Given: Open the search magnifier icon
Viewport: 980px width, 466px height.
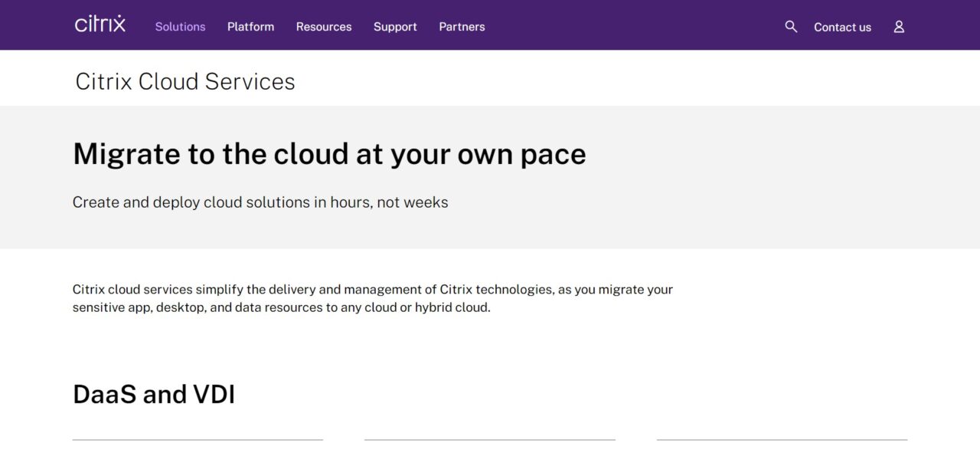Looking at the screenshot, I should (x=791, y=27).
